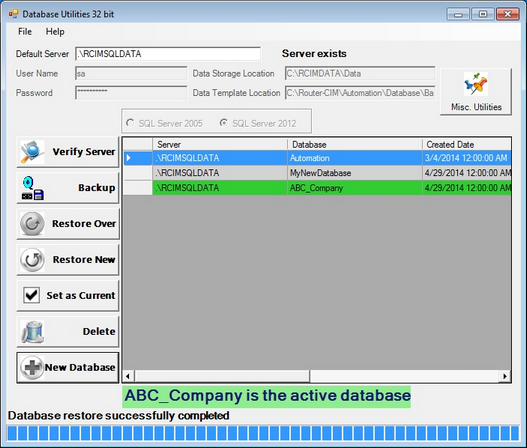Click the Restore New arrow icon
Screen dimensions: 527x448
pyautogui.click(x=32, y=259)
